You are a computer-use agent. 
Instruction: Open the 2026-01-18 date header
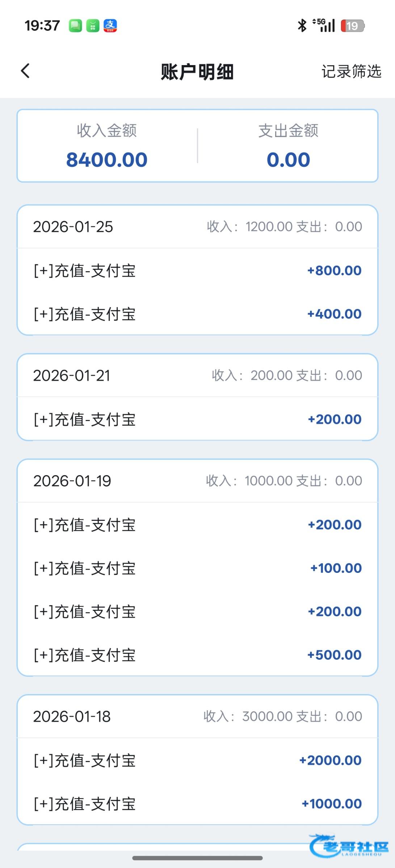pyautogui.click(x=197, y=716)
